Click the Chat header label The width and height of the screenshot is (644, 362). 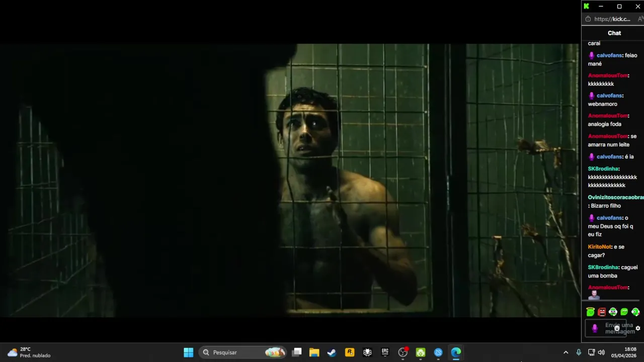click(x=614, y=33)
